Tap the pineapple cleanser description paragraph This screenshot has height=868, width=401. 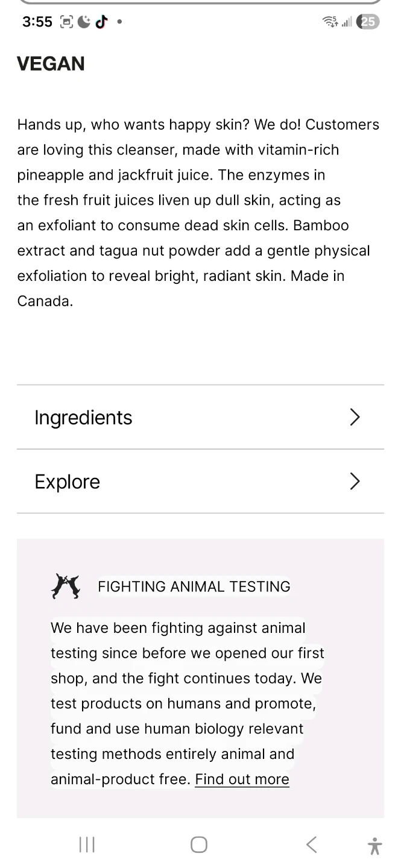click(x=198, y=213)
